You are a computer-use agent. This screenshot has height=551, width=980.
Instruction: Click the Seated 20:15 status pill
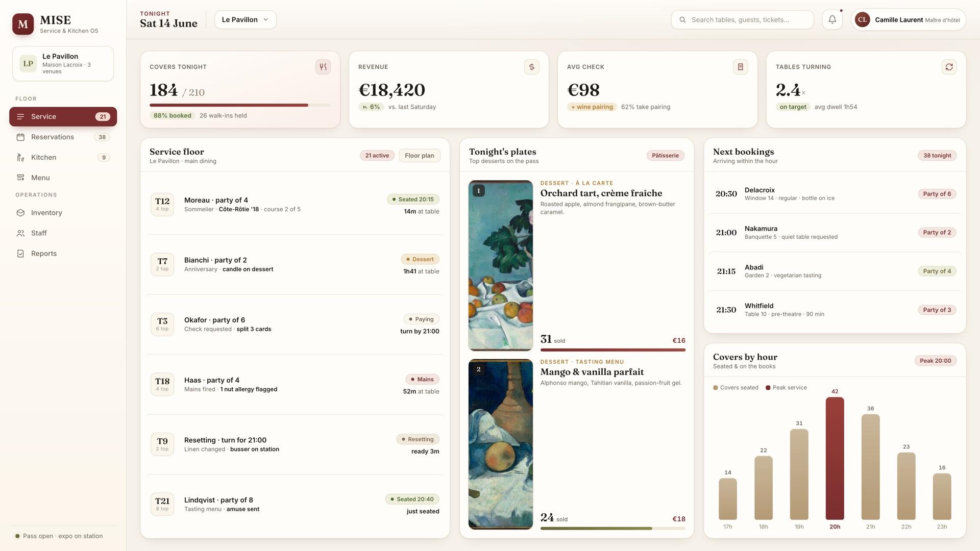[x=413, y=199]
